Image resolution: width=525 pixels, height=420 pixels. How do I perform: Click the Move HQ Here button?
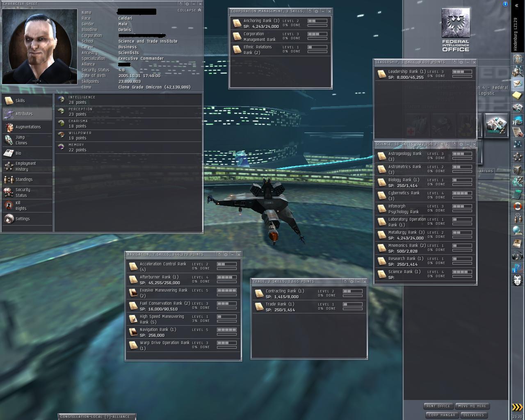point(472,406)
